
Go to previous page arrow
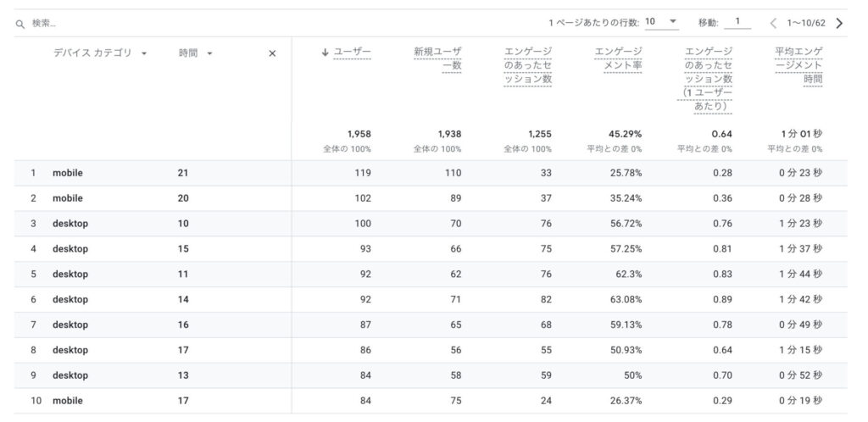[773, 23]
